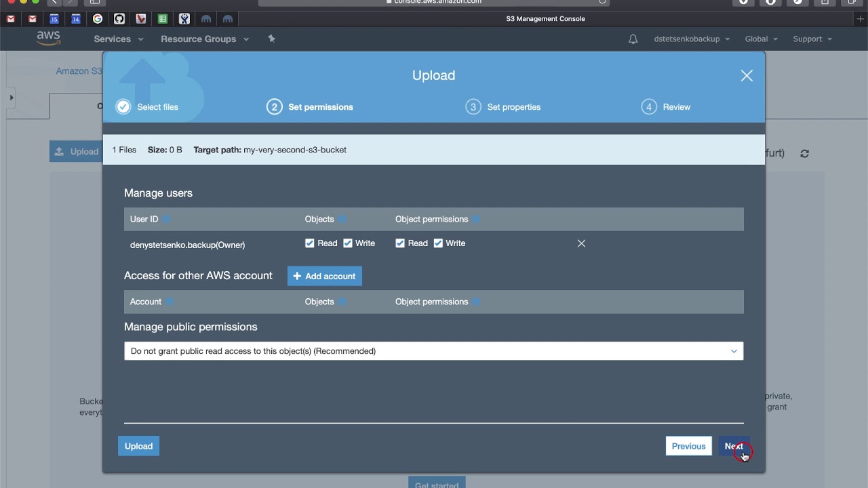Uncheck Object permissions Write for owner
This screenshot has height=488, width=868.
coord(438,243)
